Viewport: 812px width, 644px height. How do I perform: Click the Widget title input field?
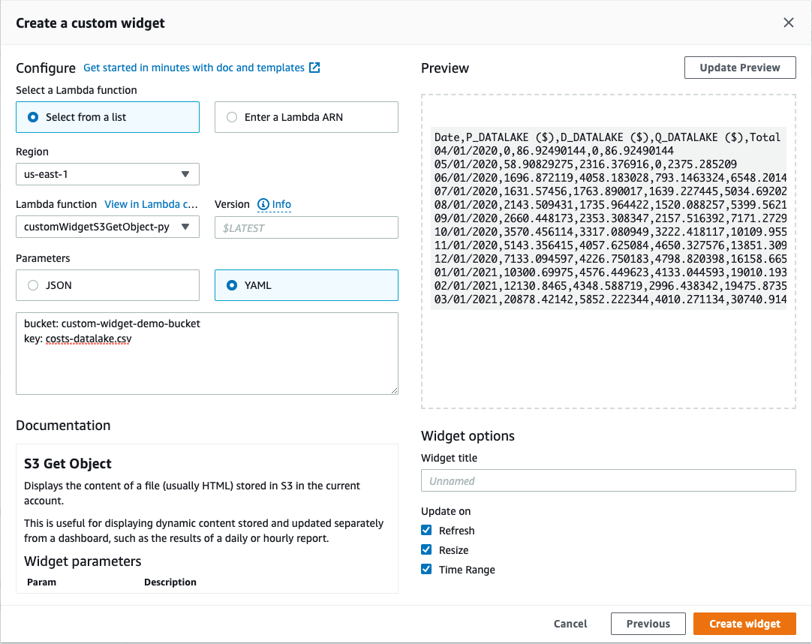(x=608, y=480)
